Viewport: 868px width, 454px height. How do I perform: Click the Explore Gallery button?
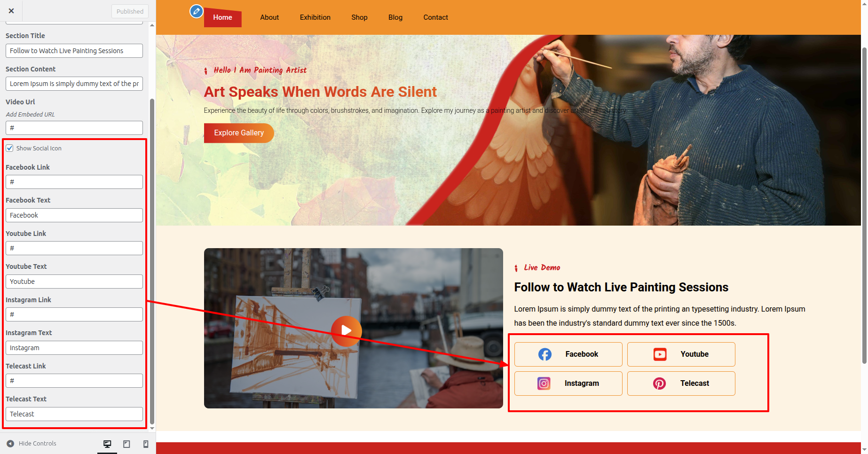239,133
